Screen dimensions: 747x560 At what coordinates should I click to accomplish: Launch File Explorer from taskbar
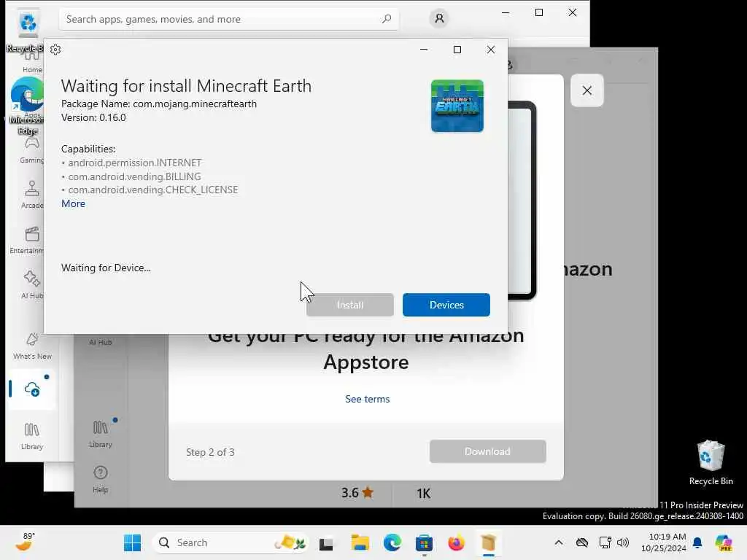(x=360, y=542)
